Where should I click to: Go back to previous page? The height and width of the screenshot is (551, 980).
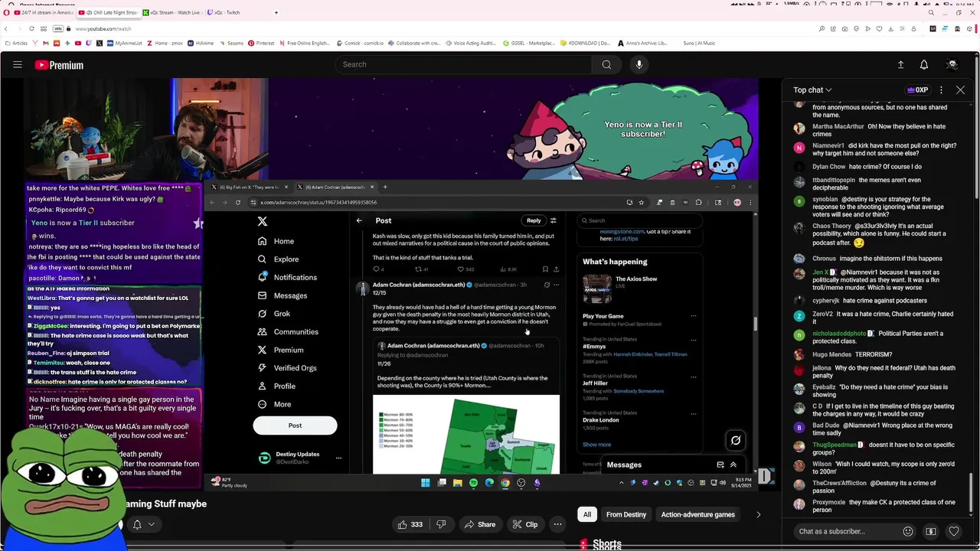tap(6, 28)
